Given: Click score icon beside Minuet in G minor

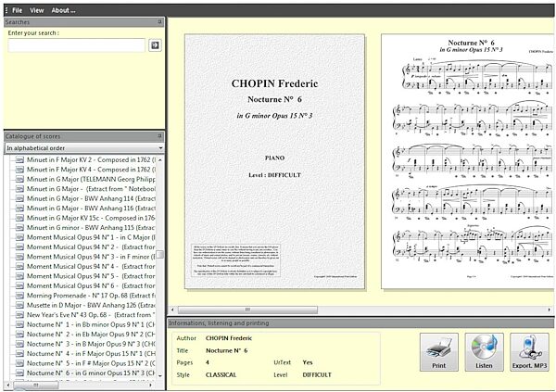Looking at the screenshot, I should [19, 228].
